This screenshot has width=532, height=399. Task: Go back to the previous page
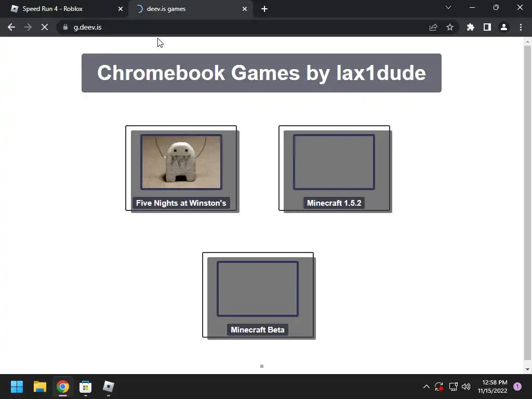11,27
